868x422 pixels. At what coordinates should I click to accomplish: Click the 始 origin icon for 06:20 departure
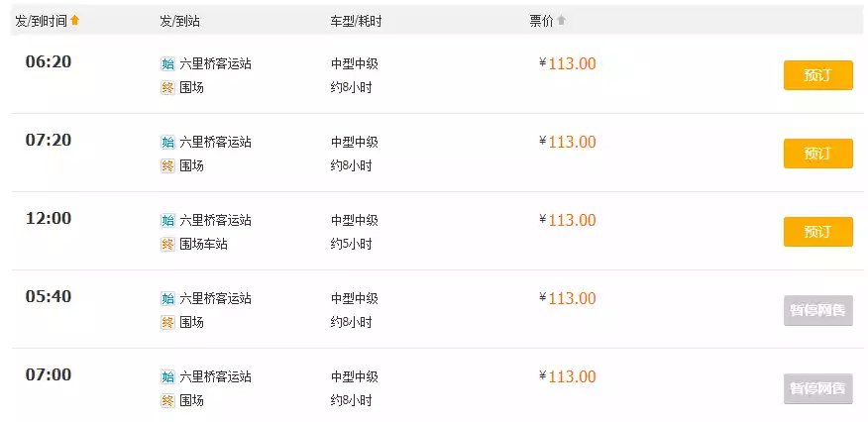click(x=167, y=63)
